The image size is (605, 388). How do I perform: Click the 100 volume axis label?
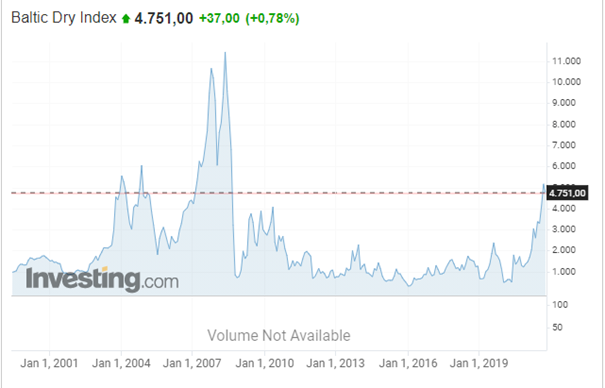coord(560,305)
